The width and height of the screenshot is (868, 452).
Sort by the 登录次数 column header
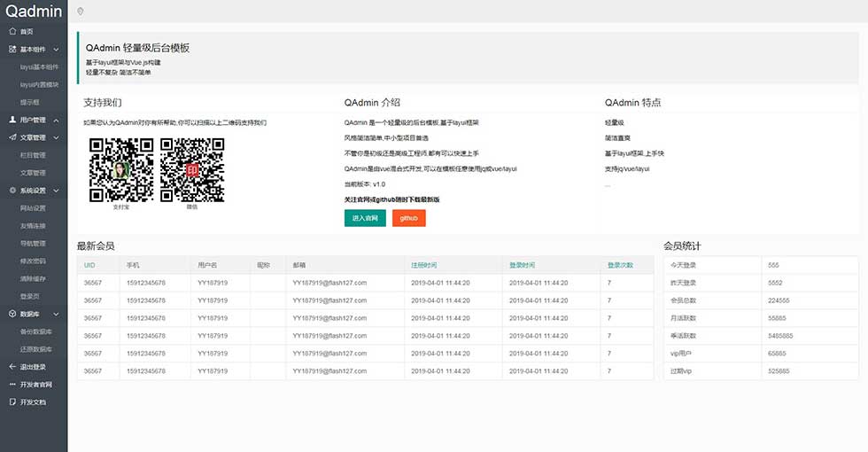coord(621,265)
